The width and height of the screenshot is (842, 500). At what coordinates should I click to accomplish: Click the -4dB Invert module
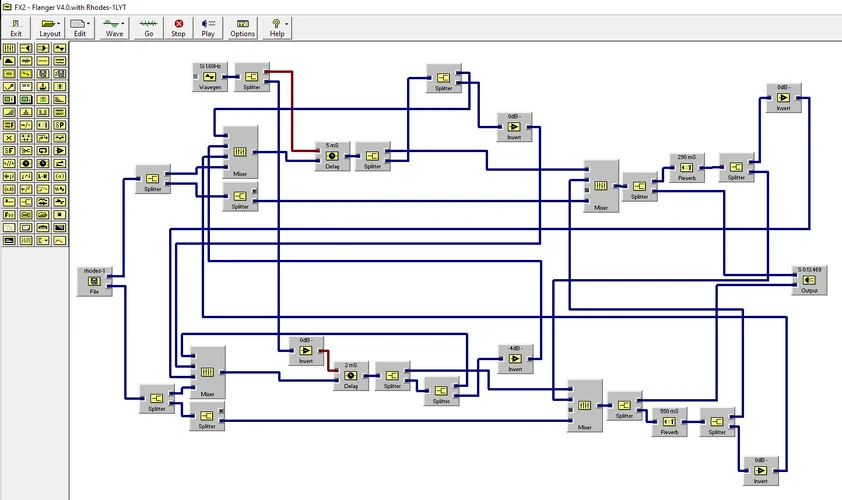coord(515,359)
